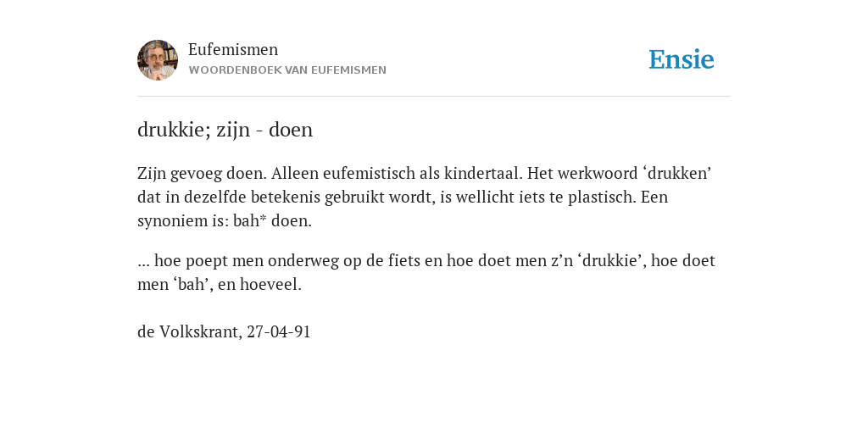This screenshot has width=868, height=434.
Task: Click the horizontal divider under the header
Action: click(434, 97)
